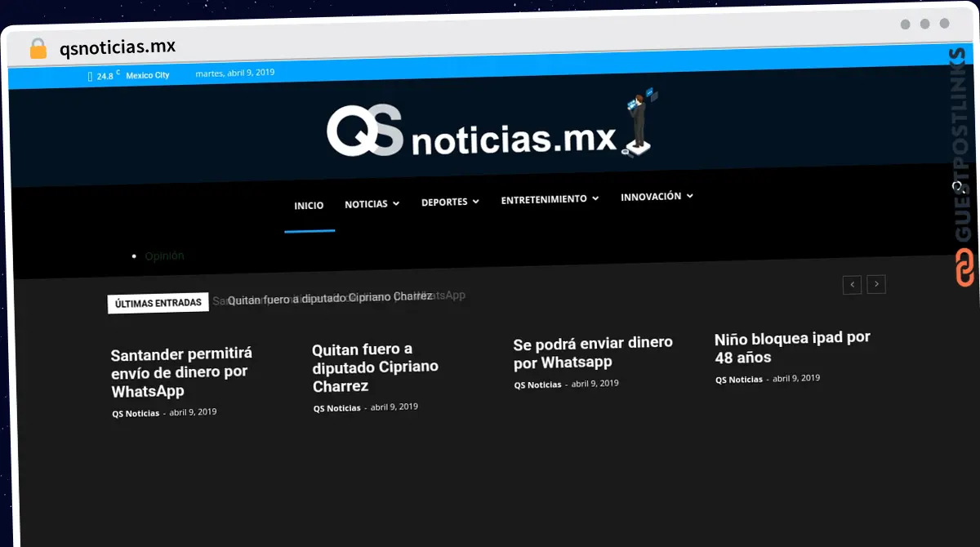Click the QS Noticias author link

(x=135, y=412)
